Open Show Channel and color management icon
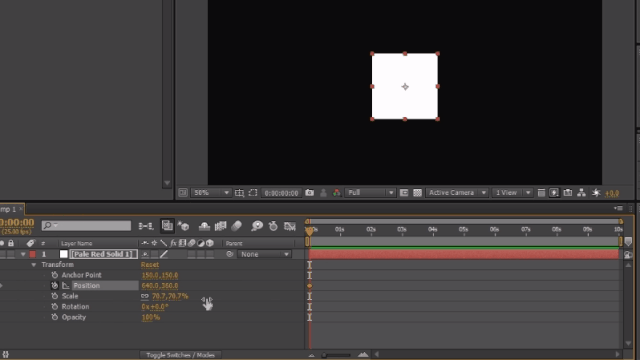The height and width of the screenshot is (360, 640). point(337,193)
